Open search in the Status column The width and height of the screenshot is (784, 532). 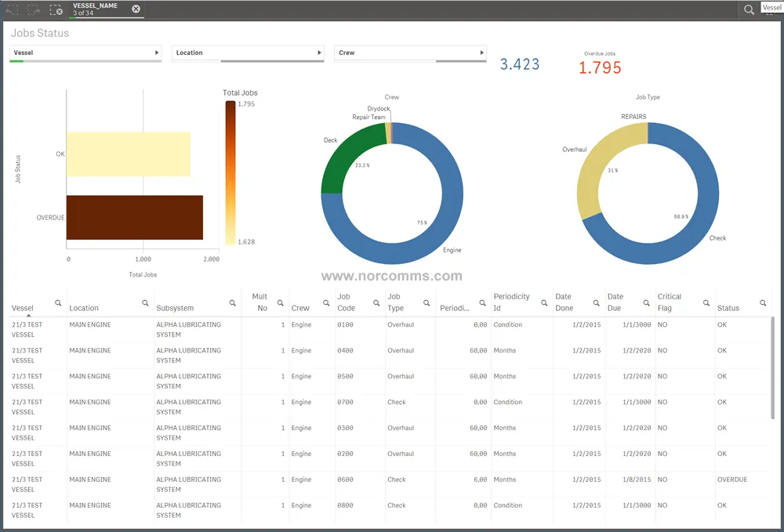763,302
